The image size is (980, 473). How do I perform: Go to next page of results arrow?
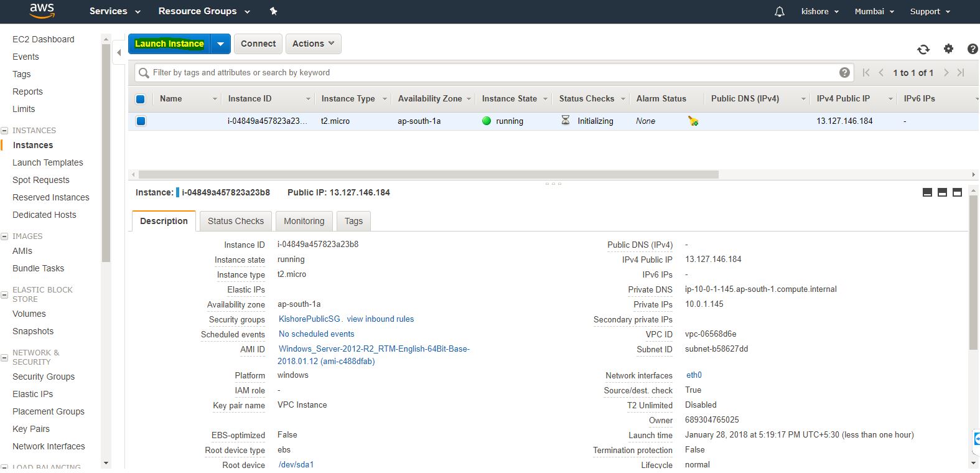click(x=946, y=73)
